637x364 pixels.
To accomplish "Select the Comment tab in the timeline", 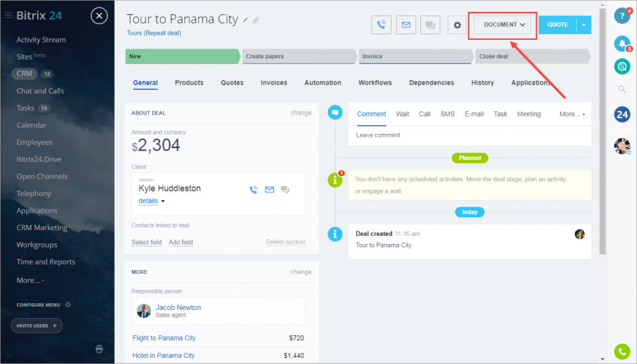I will click(371, 114).
